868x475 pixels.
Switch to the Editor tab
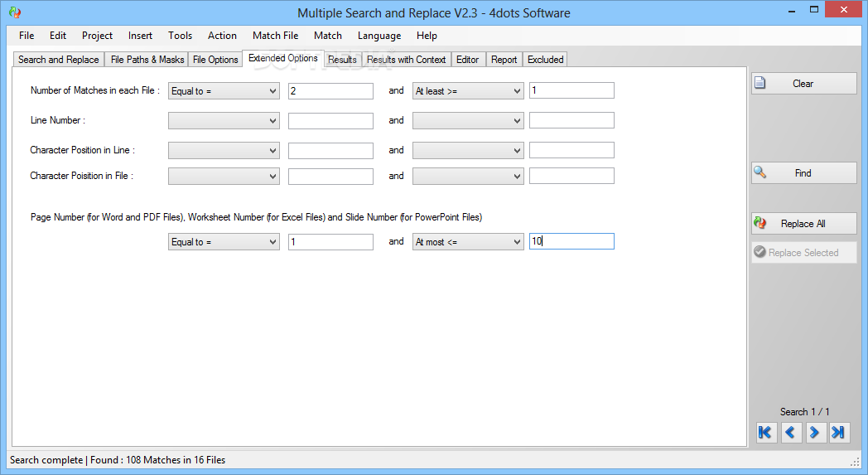point(468,60)
